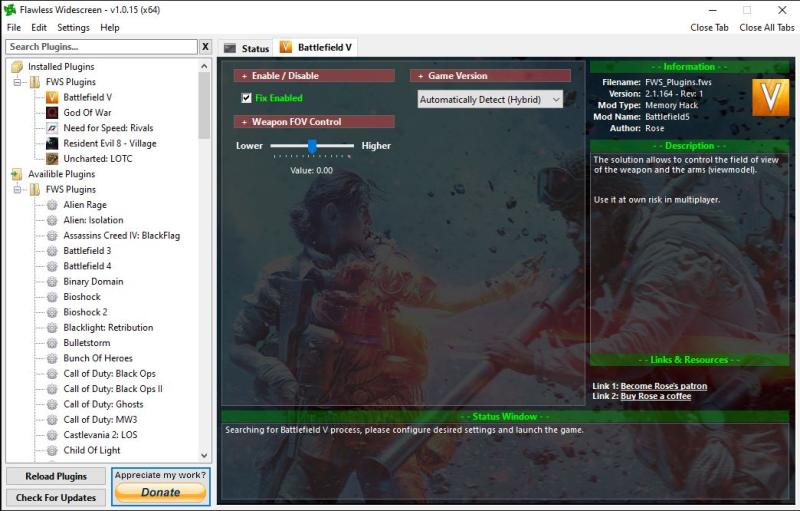Viewport: 800px width, 511px height.
Task: Open the Become Rose's patron link
Action: pos(663,386)
